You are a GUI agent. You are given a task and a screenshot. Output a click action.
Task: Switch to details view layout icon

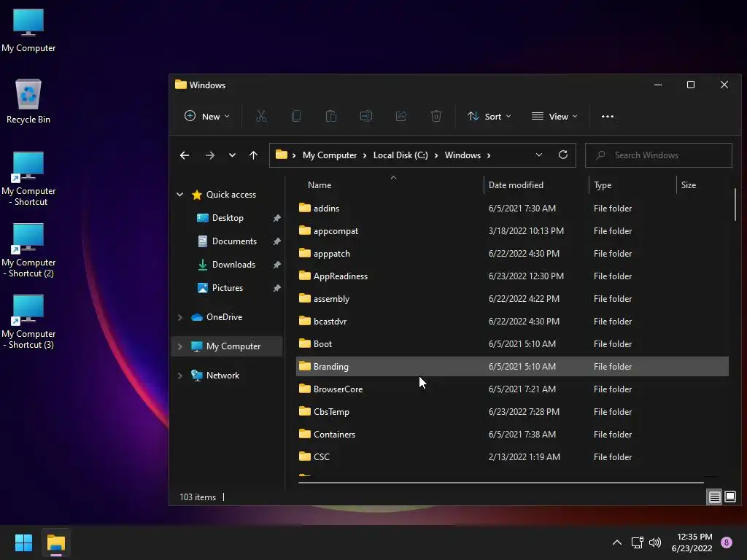click(x=715, y=497)
